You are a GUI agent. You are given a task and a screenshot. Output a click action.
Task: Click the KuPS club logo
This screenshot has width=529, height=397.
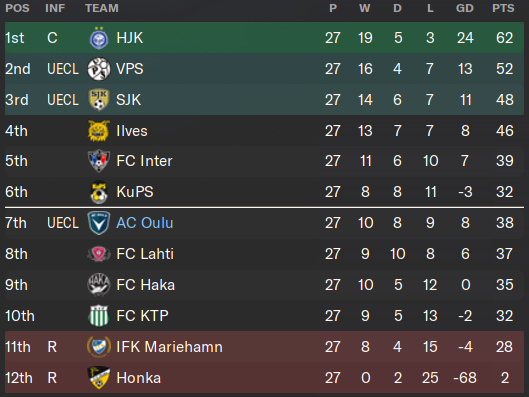click(x=99, y=192)
